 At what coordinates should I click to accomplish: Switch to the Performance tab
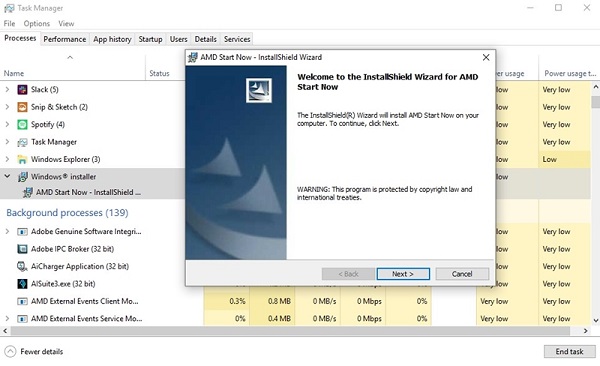tap(65, 39)
